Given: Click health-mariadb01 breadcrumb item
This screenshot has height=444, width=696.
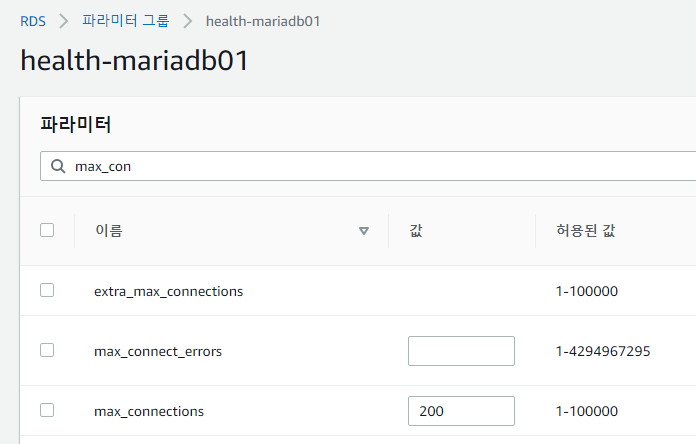Looking at the screenshot, I should tap(262, 20).
